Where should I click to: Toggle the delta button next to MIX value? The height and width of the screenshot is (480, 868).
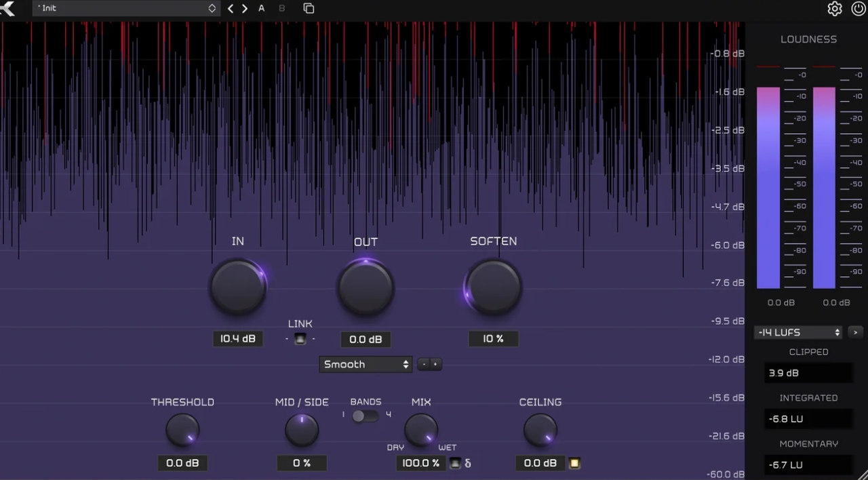[455, 464]
